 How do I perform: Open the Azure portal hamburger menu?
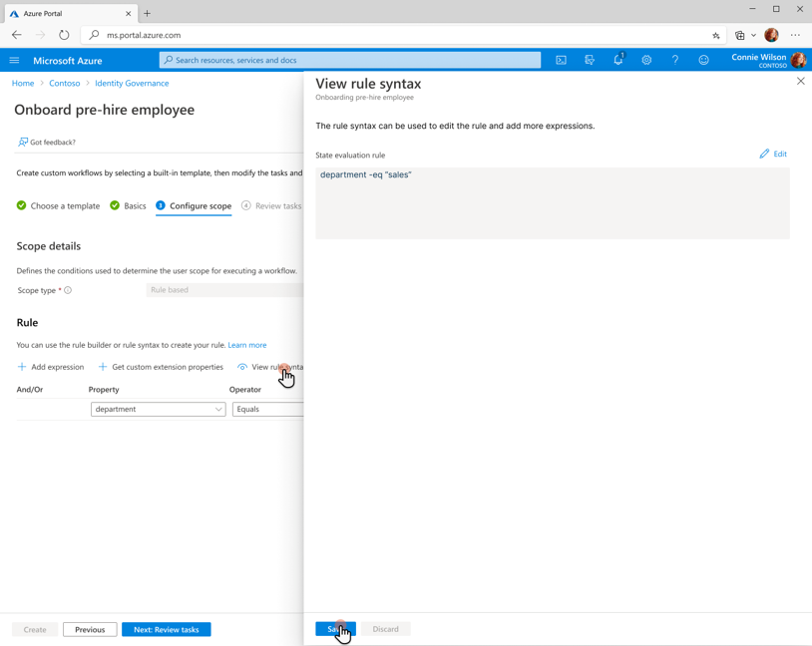pos(15,61)
